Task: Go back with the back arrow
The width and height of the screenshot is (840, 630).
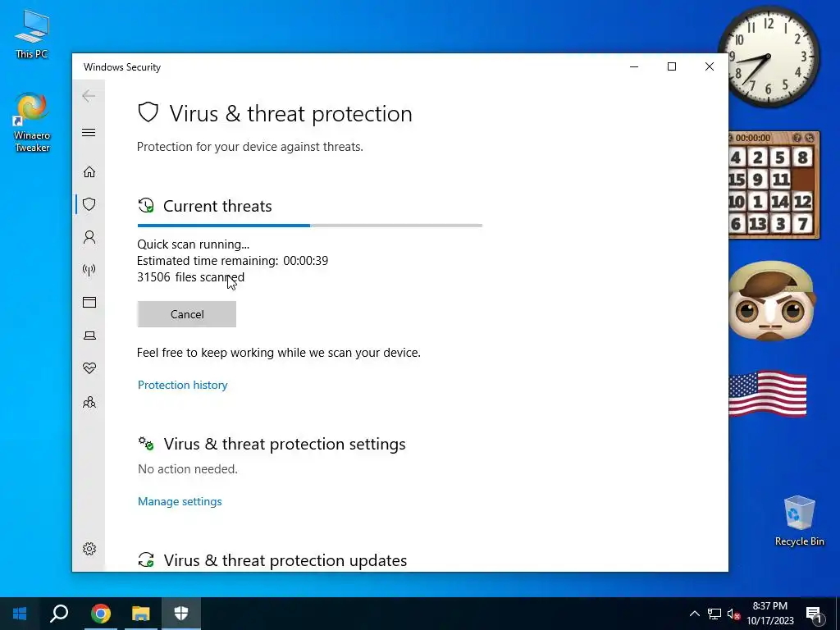Action: point(89,96)
